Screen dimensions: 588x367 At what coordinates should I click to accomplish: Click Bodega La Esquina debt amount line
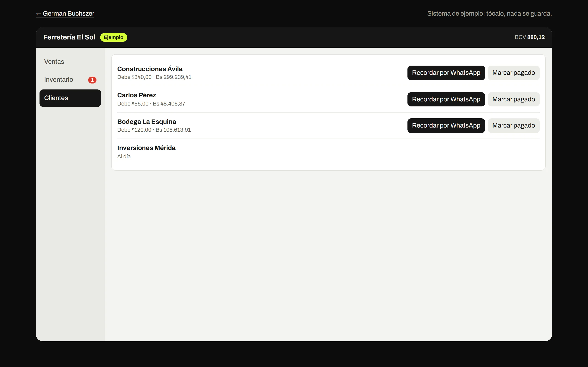coord(154,130)
